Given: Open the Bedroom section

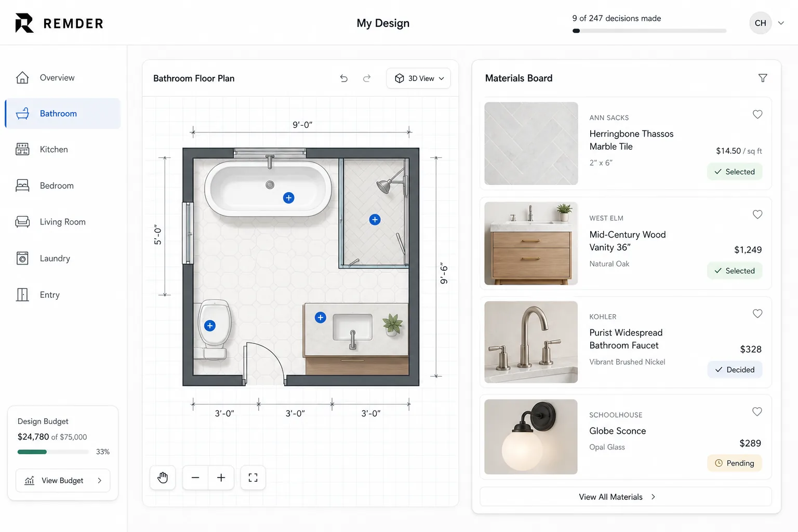Looking at the screenshot, I should point(63,185).
